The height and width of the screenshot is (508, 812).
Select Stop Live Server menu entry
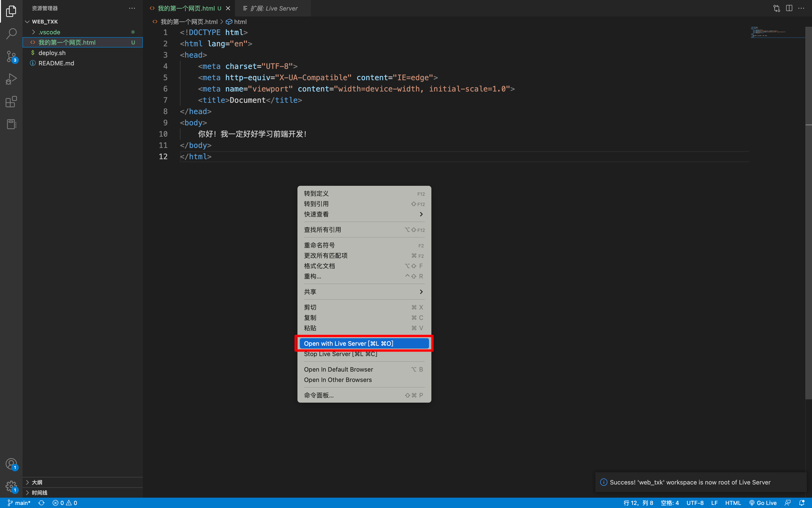coord(364,354)
